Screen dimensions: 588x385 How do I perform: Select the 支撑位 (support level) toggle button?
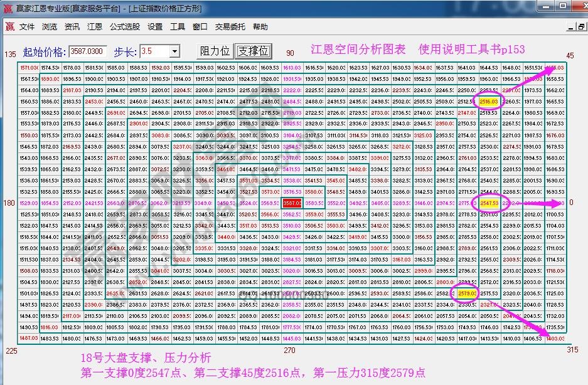pos(254,50)
